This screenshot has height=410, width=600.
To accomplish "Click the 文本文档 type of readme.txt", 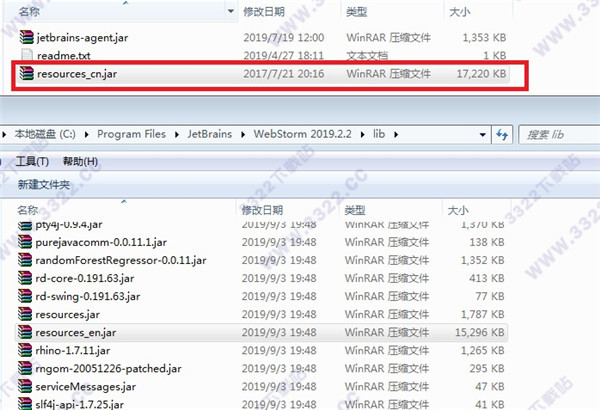I will (x=367, y=56).
